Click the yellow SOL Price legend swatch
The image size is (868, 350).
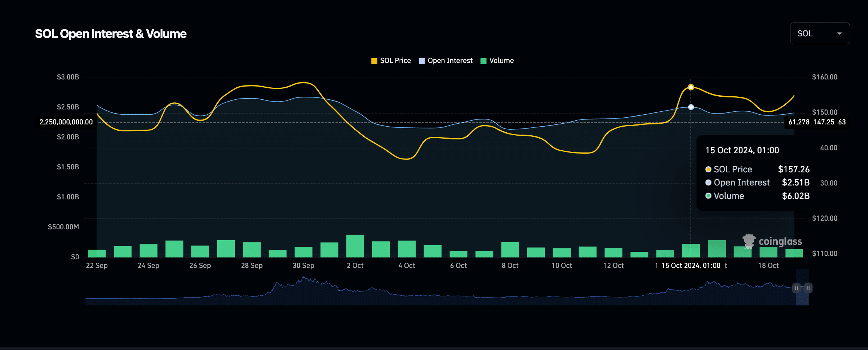coord(374,61)
